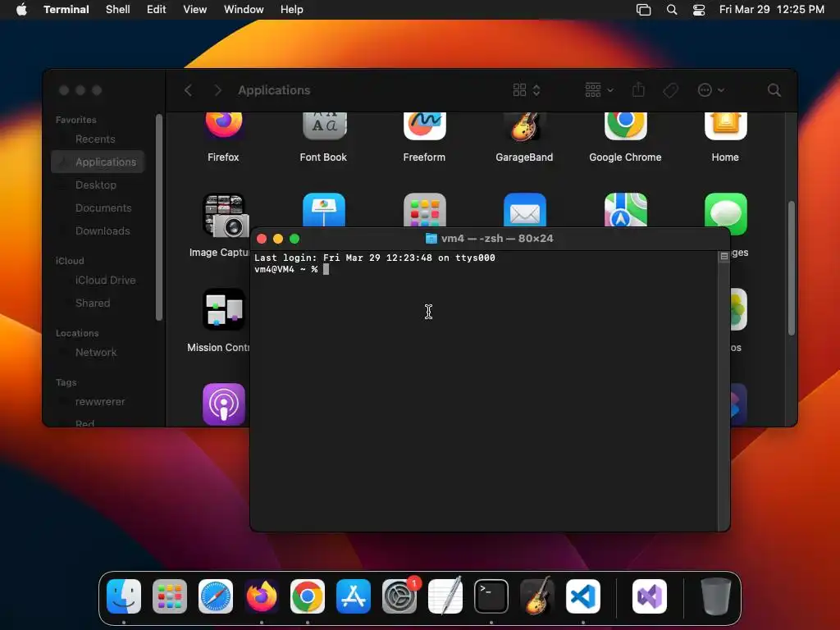This screenshot has height=630, width=840.
Task: Click the Terminal scrollback marker icon
Action: click(724, 257)
